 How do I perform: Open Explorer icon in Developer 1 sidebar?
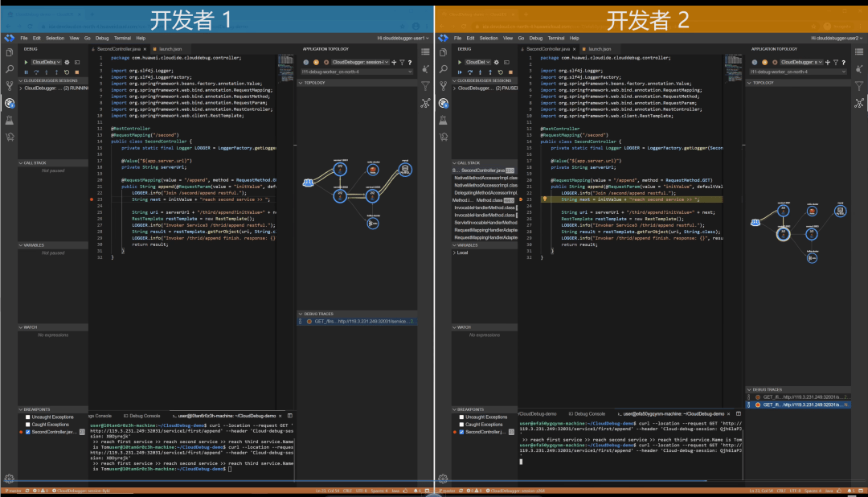[10, 52]
